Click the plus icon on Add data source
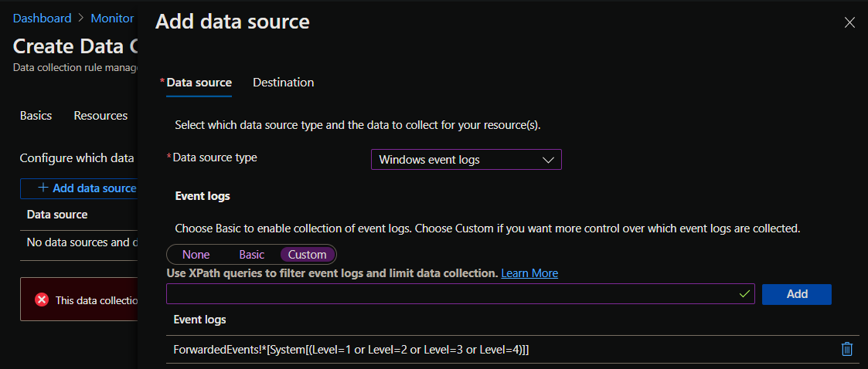 coord(43,188)
